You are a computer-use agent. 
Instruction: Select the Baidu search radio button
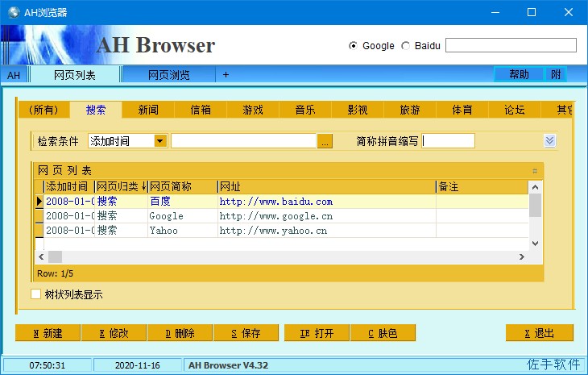405,46
